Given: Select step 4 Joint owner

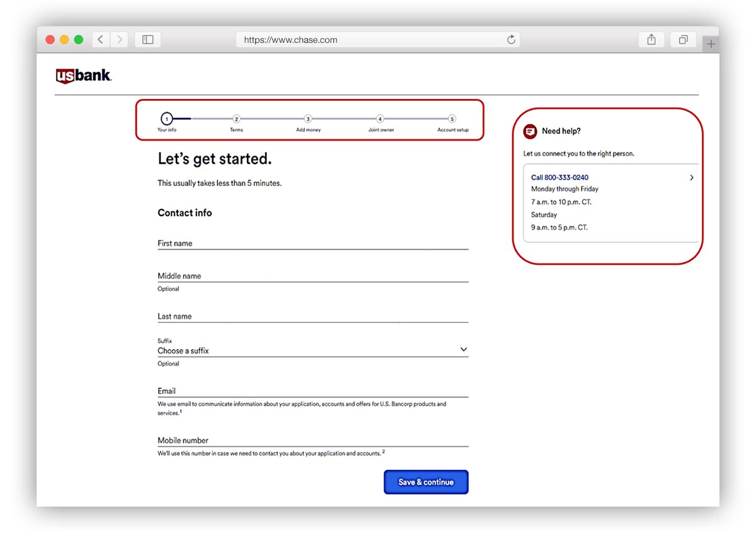Looking at the screenshot, I should click(380, 118).
